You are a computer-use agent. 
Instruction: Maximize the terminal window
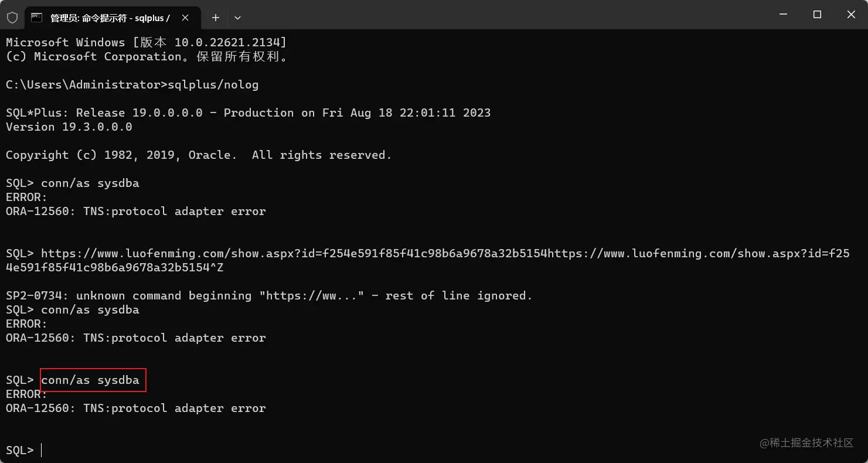(817, 15)
